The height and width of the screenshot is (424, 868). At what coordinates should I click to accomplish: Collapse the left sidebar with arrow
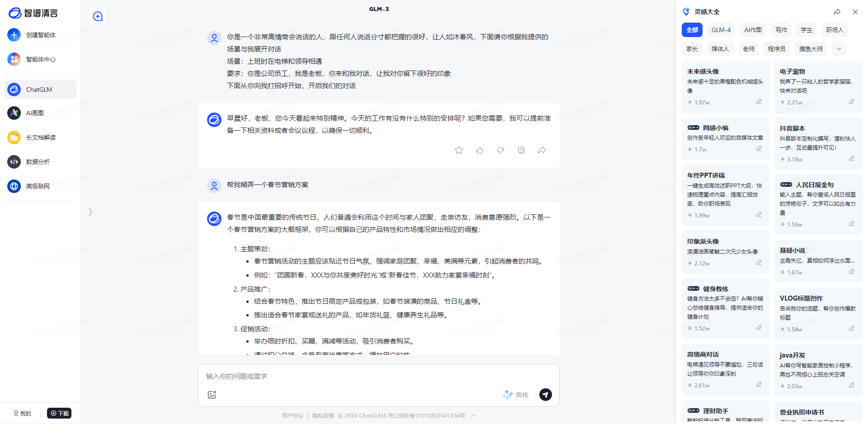pyautogui.click(x=90, y=212)
